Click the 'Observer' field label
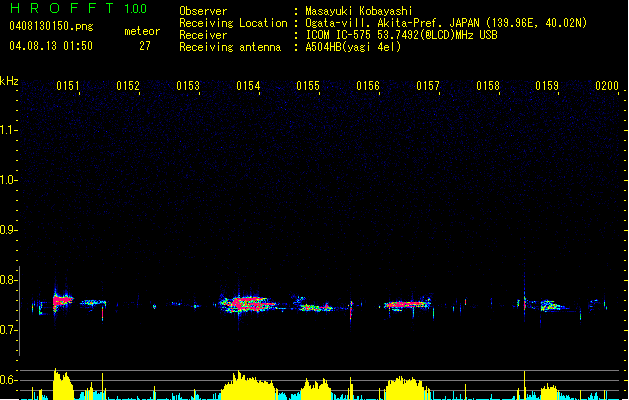The width and height of the screenshot is (629, 400). click(203, 11)
